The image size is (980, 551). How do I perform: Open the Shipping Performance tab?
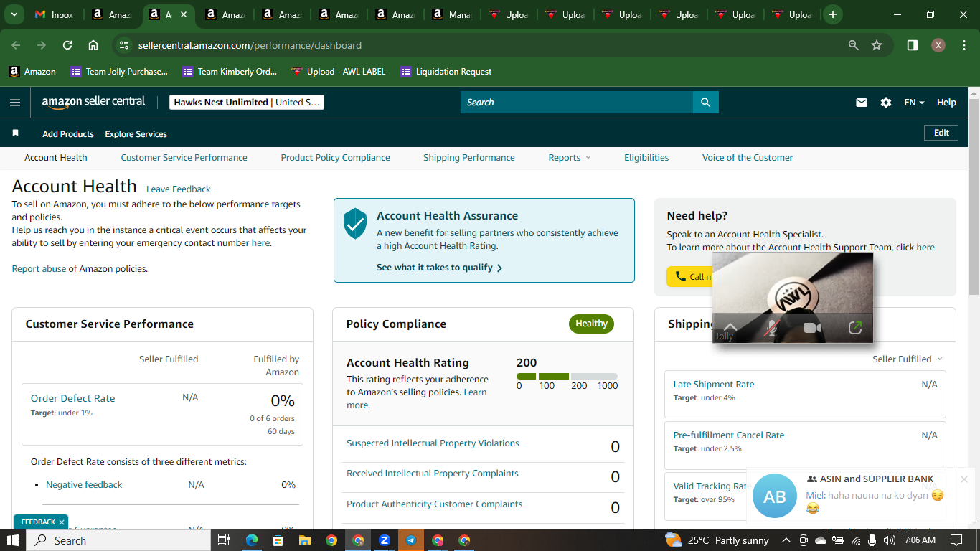(469, 158)
